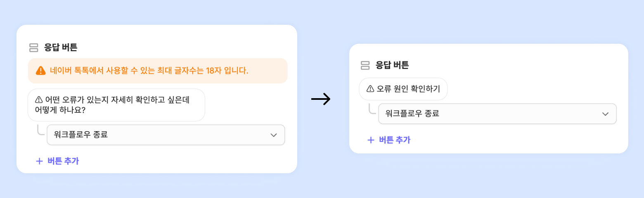This screenshot has width=644, height=198.
Task: Click the black arrow between the two panels
Action: point(321,99)
